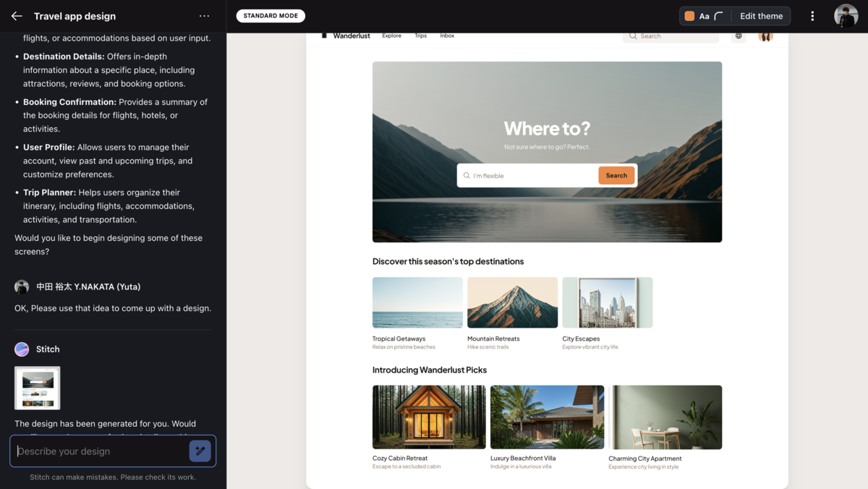Click the STANDARD MODE button
Screen dimensions: 868x489
[271, 16]
